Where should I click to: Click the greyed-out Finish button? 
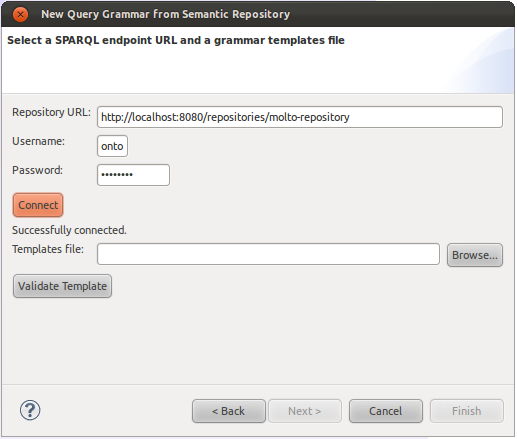click(x=467, y=411)
